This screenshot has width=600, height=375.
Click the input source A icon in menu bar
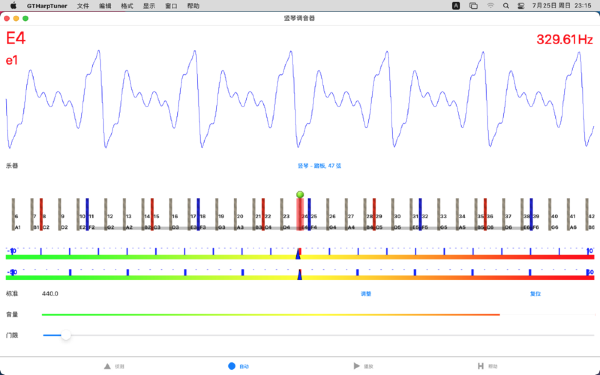pos(456,6)
